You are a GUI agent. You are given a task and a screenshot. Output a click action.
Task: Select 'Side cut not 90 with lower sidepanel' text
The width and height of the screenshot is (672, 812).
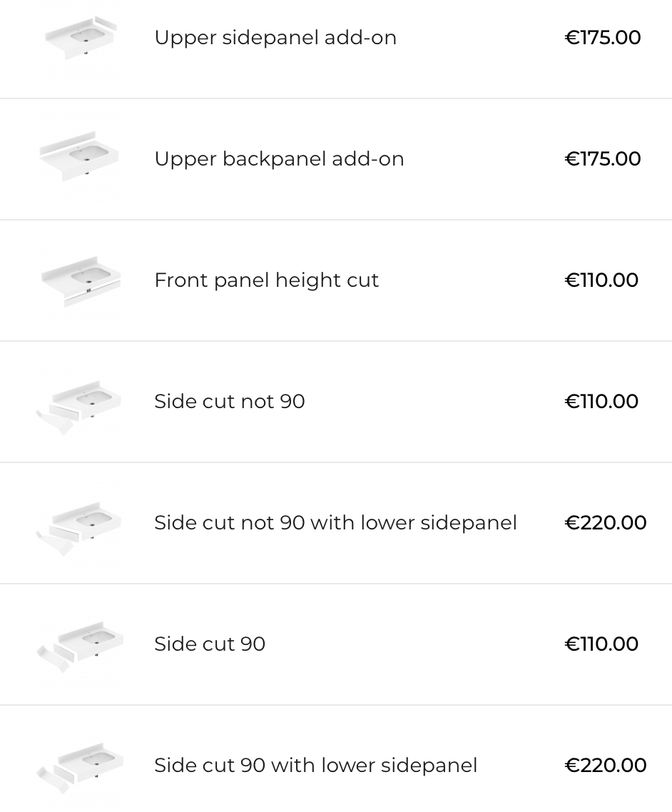[335, 523]
